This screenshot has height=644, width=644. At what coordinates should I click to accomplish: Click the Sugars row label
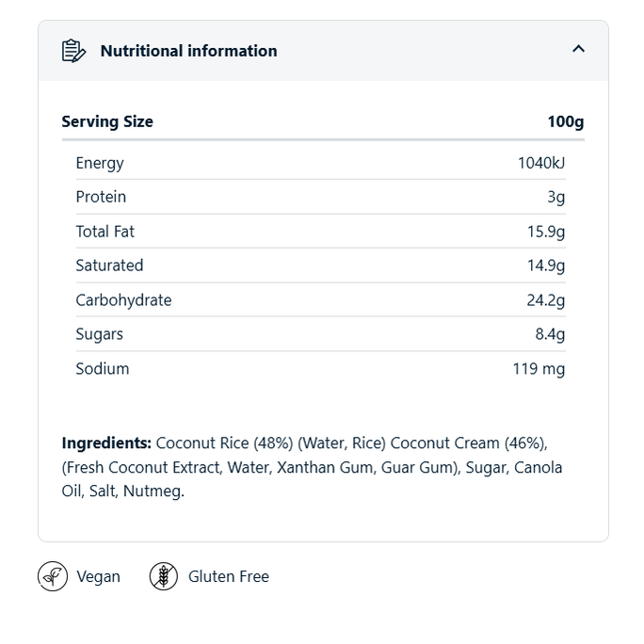pos(99,334)
